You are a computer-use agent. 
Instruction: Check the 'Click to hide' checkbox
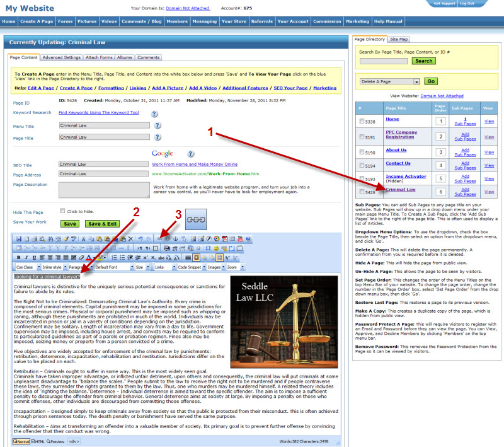point(62,211)
